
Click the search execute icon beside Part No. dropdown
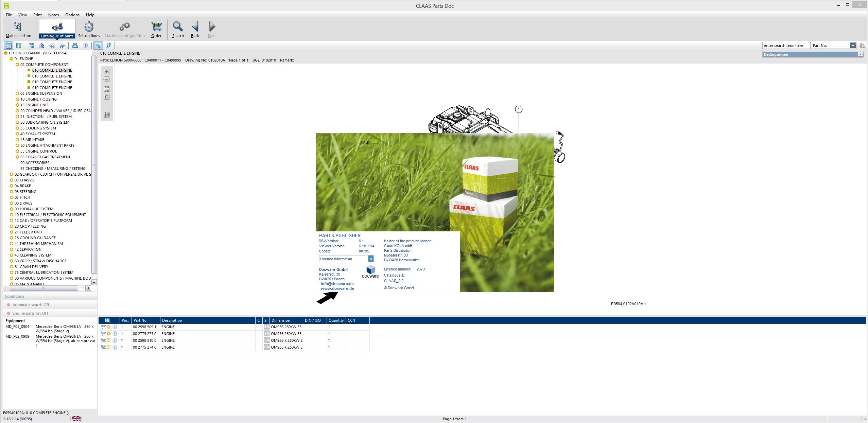click(x=862, y=46)
